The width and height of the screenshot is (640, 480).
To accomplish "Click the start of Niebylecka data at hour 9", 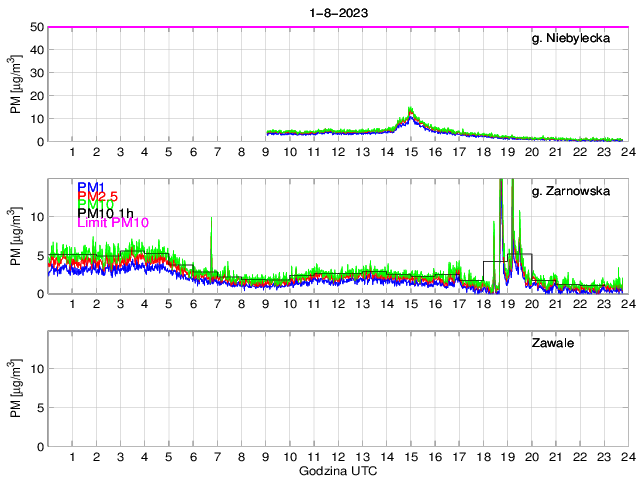I will click(x=267, y=132).
